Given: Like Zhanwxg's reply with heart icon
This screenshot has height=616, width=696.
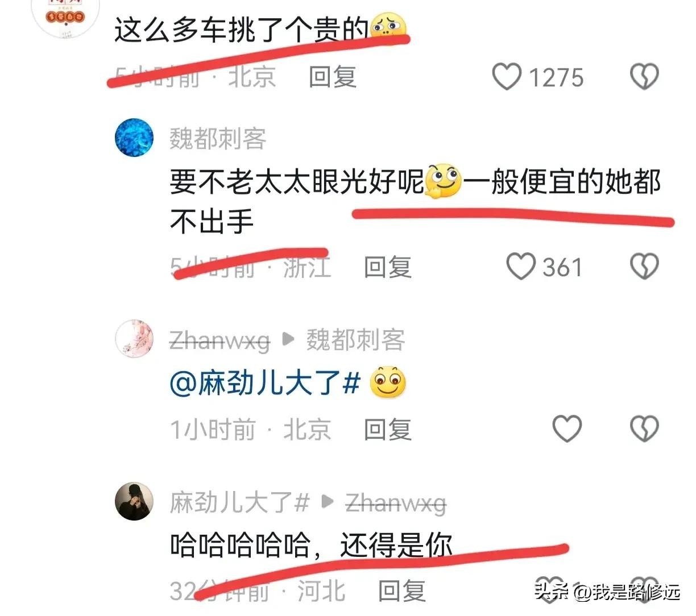Looking at the screenshot, I should coord(567,428).
